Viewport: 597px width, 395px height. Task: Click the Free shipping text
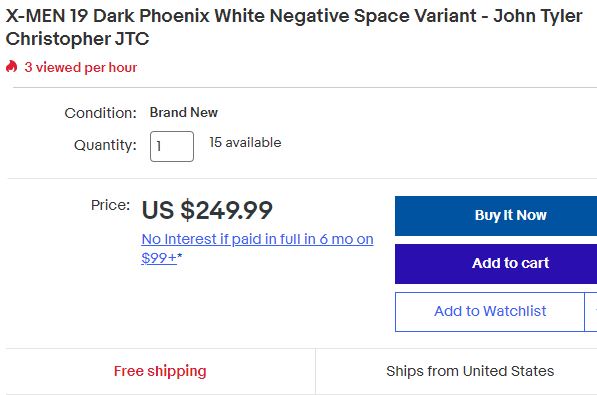[160, 371]
